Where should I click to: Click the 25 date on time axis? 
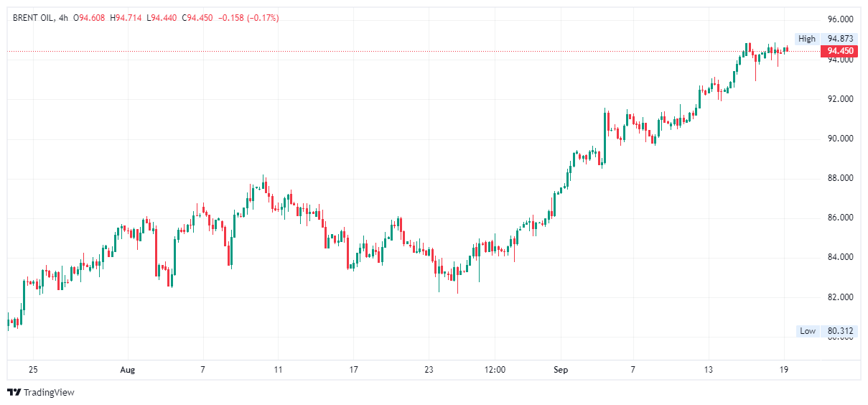tap(33, 370)
